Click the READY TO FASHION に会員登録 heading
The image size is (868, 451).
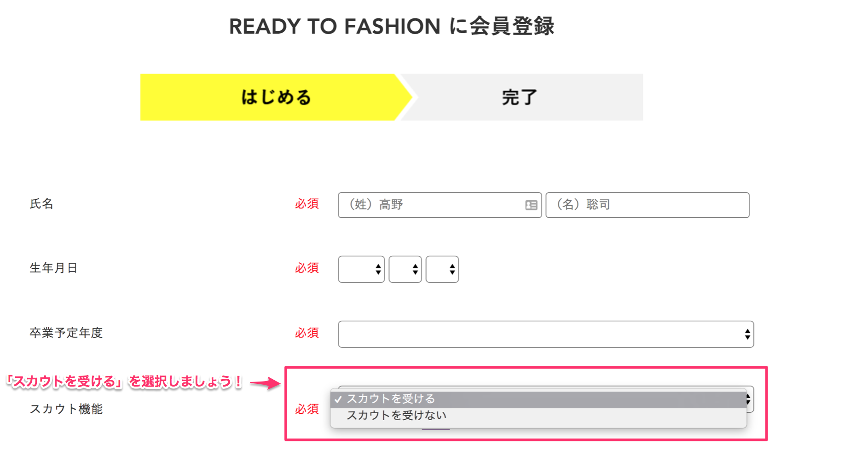[392, 26]
